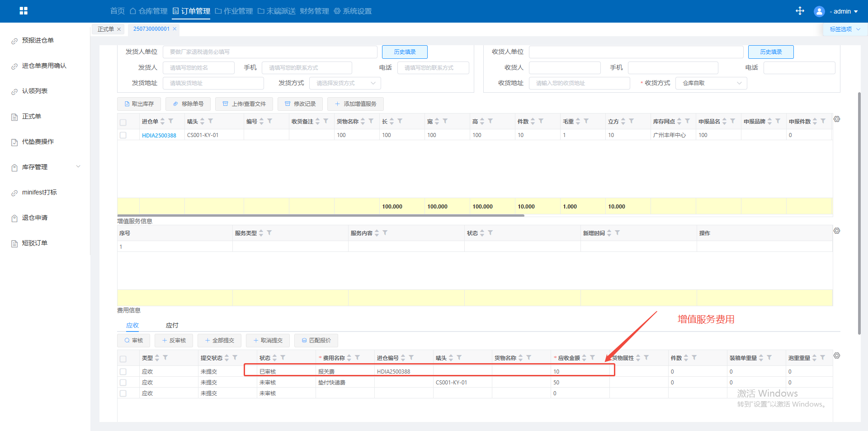Click the 发货人单位 input field
Screen dimensions: 868x431
(x=269, y=52)
